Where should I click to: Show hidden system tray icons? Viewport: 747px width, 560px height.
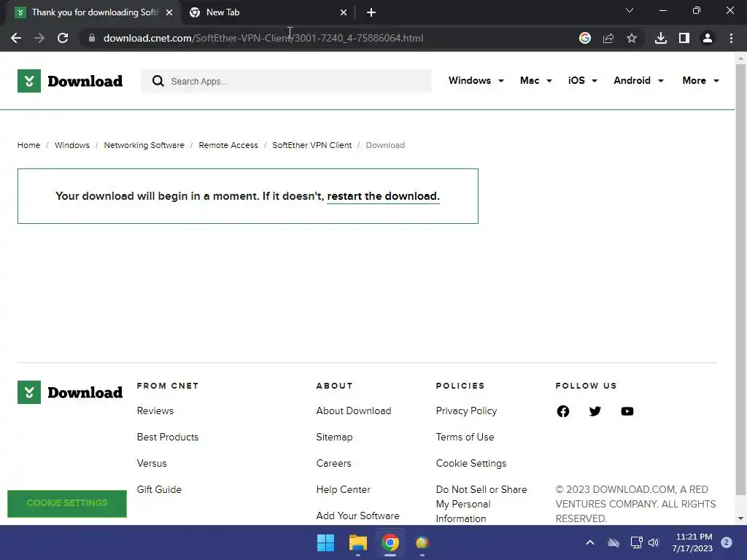[589, 542]
